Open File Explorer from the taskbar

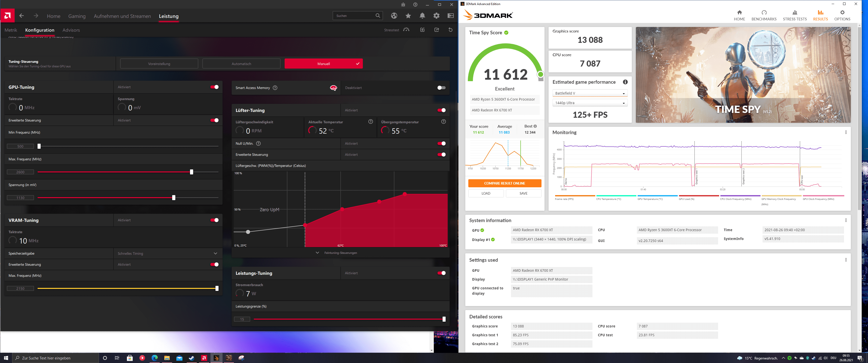pyautogui.click(x=167, y=358)
